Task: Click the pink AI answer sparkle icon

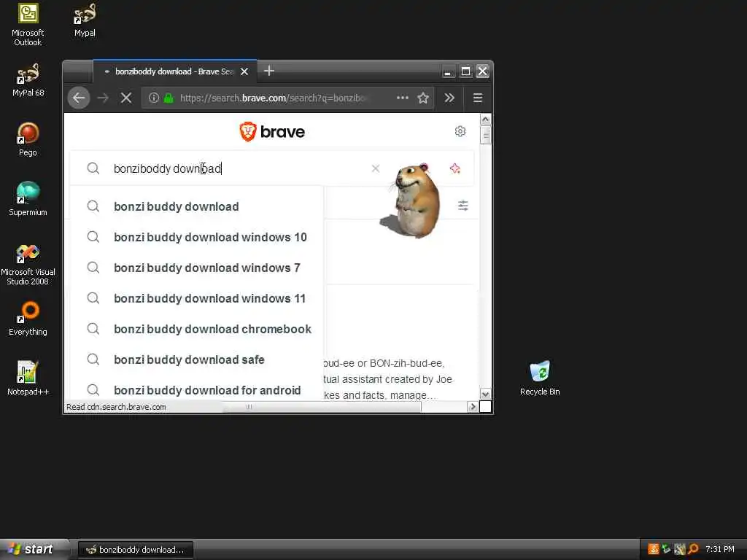Action: tap(455, 168)
